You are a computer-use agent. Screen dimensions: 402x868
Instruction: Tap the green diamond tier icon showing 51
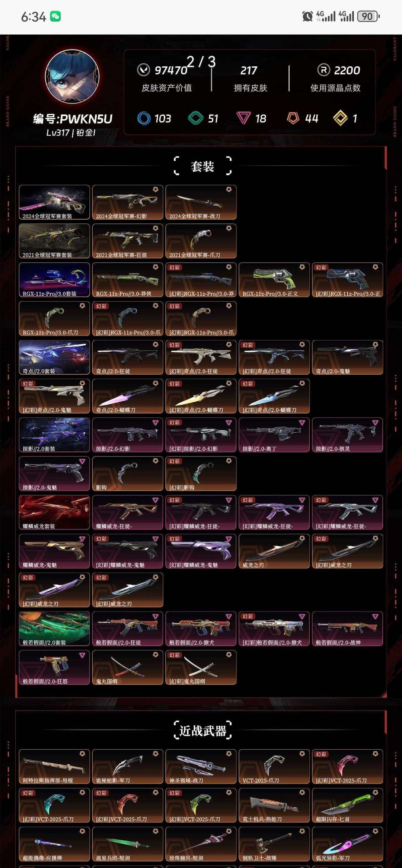point(195,118)
